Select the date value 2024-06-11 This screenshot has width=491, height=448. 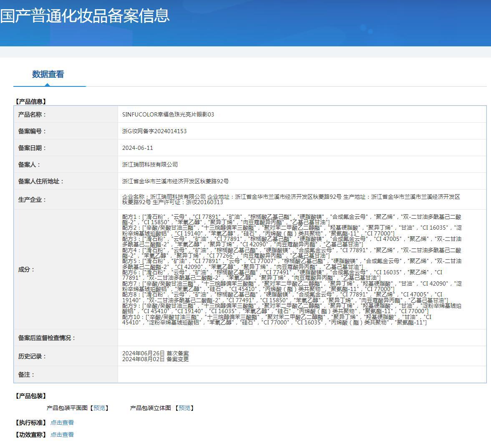click(x=138, y=148)
